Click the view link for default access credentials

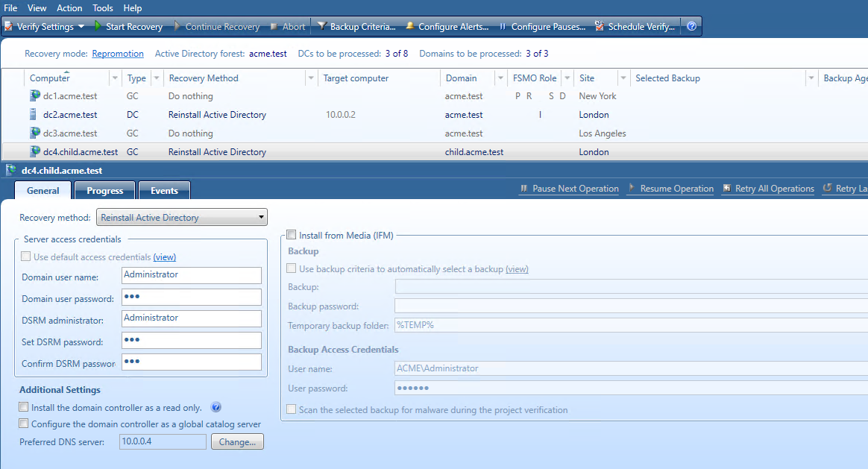point(164,257)
